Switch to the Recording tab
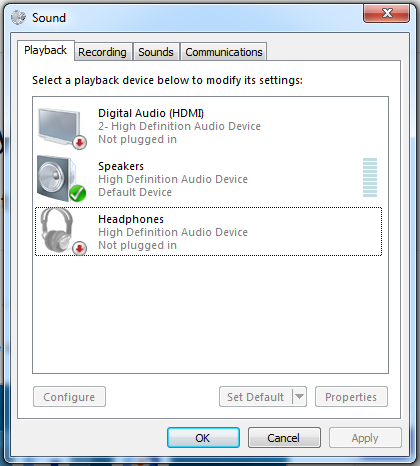The image size is (420, 466). [102, 52]
